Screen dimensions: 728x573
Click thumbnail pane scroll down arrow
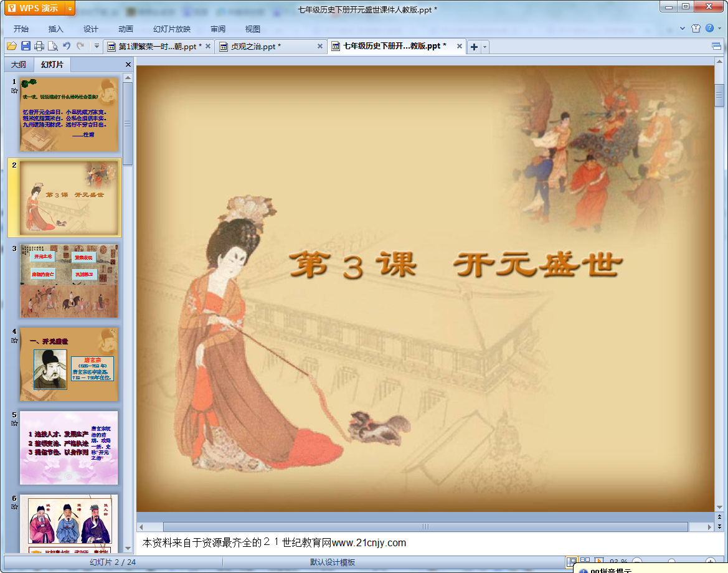click(128, 548)
